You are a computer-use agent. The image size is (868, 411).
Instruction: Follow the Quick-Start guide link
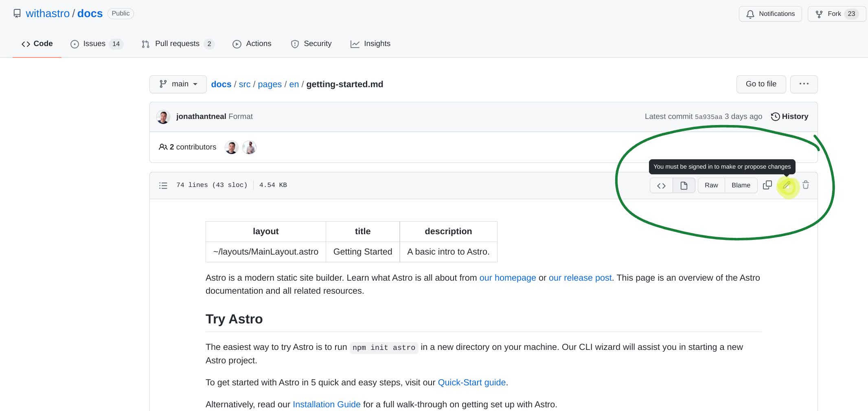coord(471,382)
